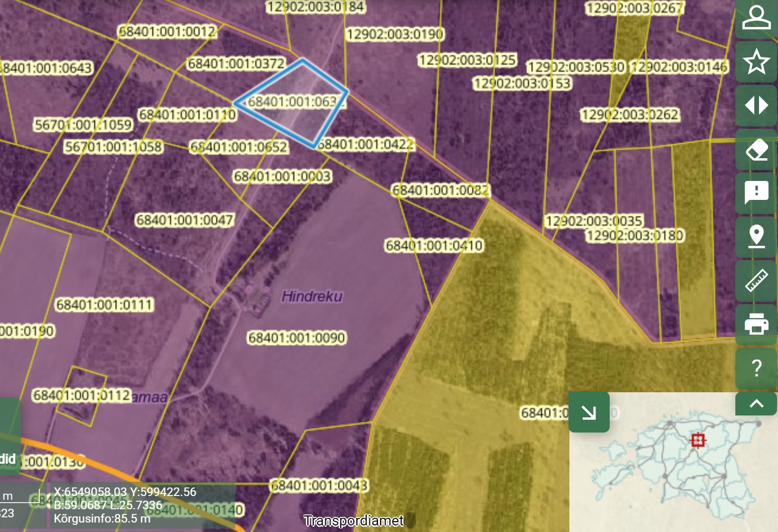The width and height of the screenshot is (778, 532).
Task: Activate the map compare swipe tool
Action: [x=756, y=105]
